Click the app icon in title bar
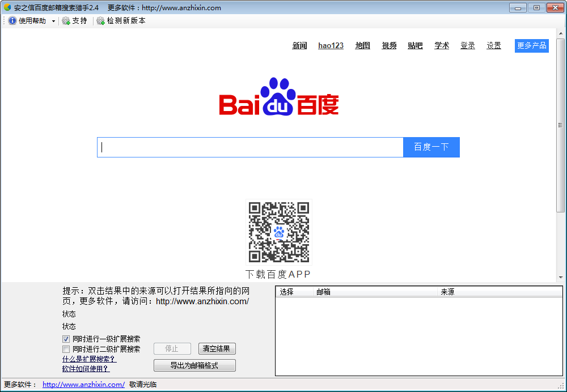The width and height of the screenshot is (567, 392). point(7,7)
